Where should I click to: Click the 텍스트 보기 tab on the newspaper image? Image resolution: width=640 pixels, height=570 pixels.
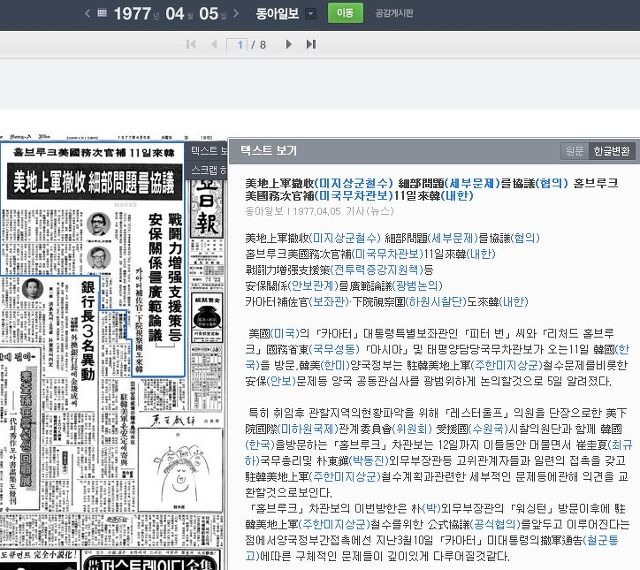click(209, 151)
